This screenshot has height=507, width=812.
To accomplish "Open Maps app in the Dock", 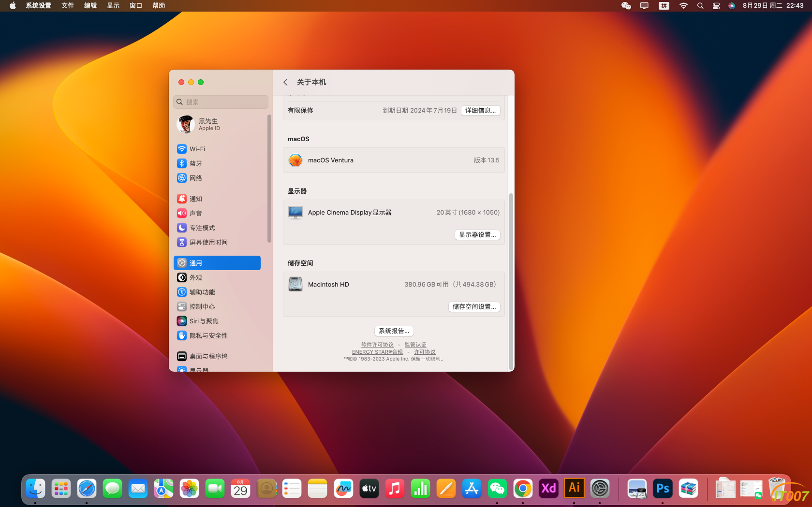I will 163,489.
